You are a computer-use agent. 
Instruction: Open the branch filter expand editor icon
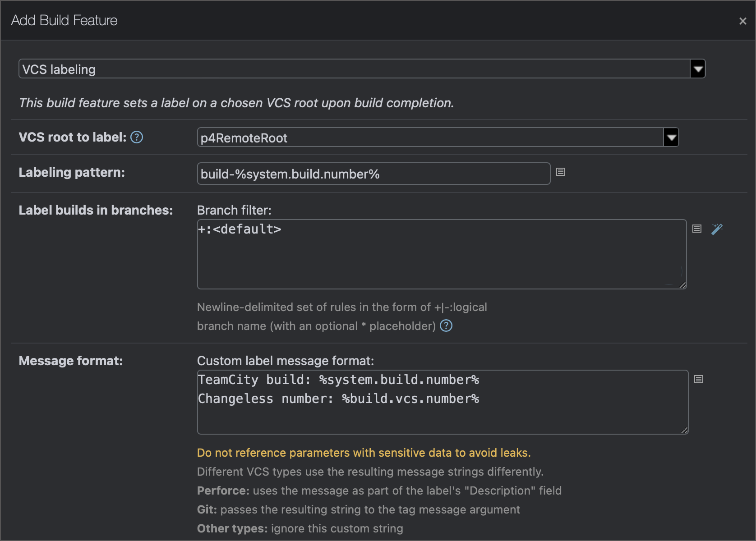pos(696,229)
